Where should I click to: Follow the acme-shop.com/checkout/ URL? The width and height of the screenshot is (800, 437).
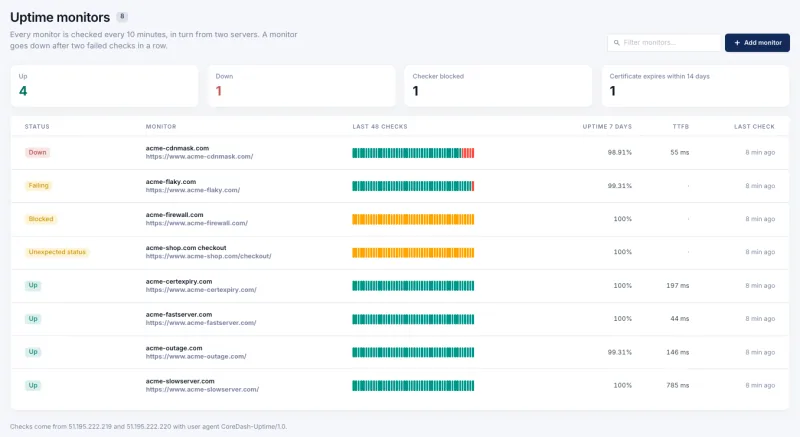point(208,256)
